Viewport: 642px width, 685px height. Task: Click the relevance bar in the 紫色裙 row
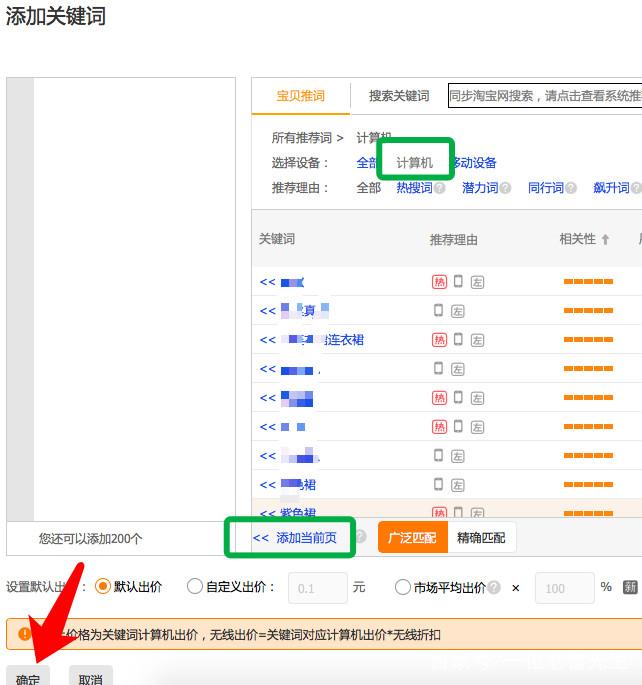588,513
